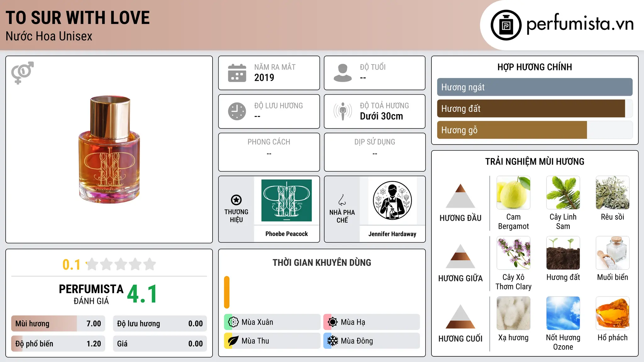The height and width of the screenshot is (362, 644).
Task: Open the Hổ phách amber note image
Action: point(613,313)
